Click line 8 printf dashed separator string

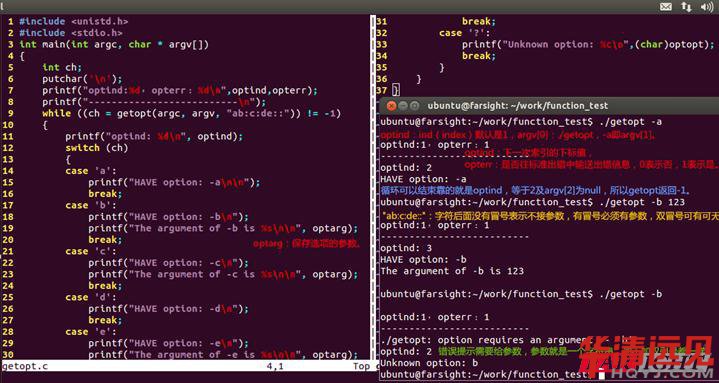[x=154, y=102]
